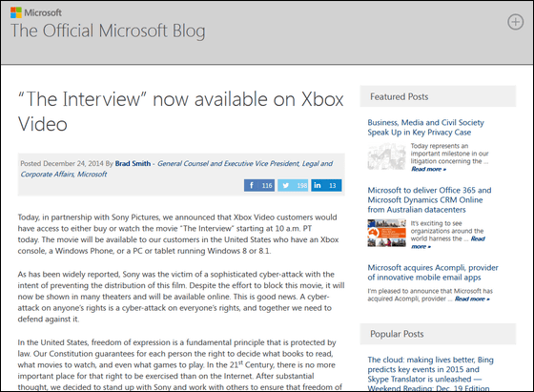Viewport: 534px width, 392px height.
Task: Click the Australian datacenters thumbnail
Action: (x=386, y=233)
